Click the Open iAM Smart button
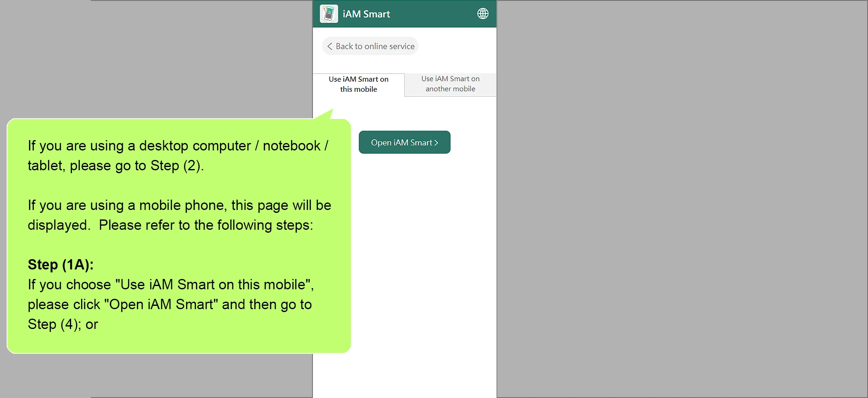Screen dimensions: 868x398 click(x=405, y=142)
